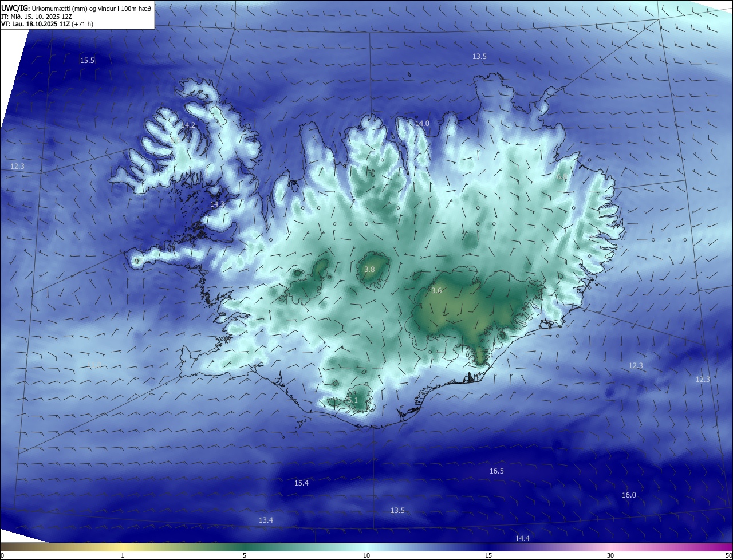Viewport: 733px width, 560px height.
Task: Click the colour scale tick label 0
Action: (2, 555)
